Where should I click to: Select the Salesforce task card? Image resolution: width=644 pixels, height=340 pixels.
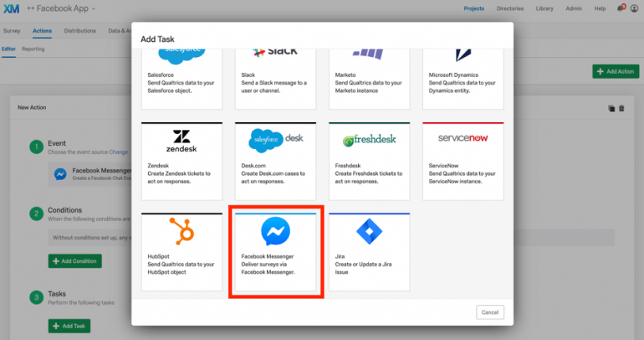(181, 79)
